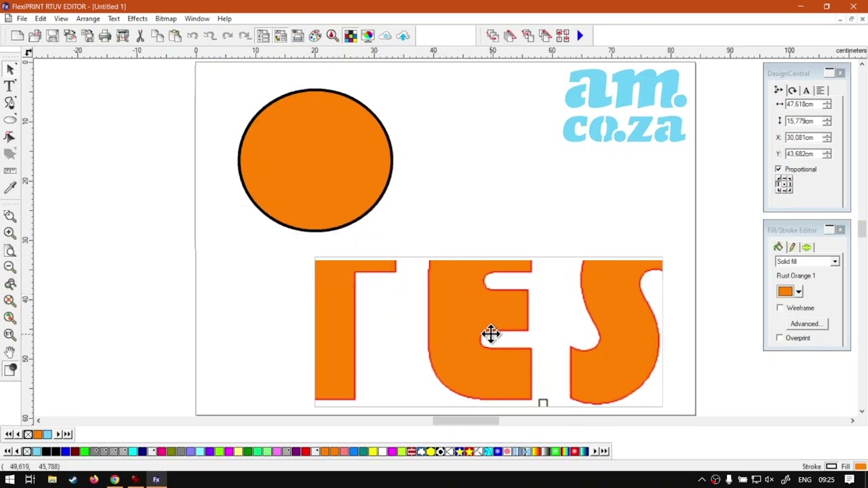Open File Explorer from the taskbar
868x488 pixels.
[52, 480]
